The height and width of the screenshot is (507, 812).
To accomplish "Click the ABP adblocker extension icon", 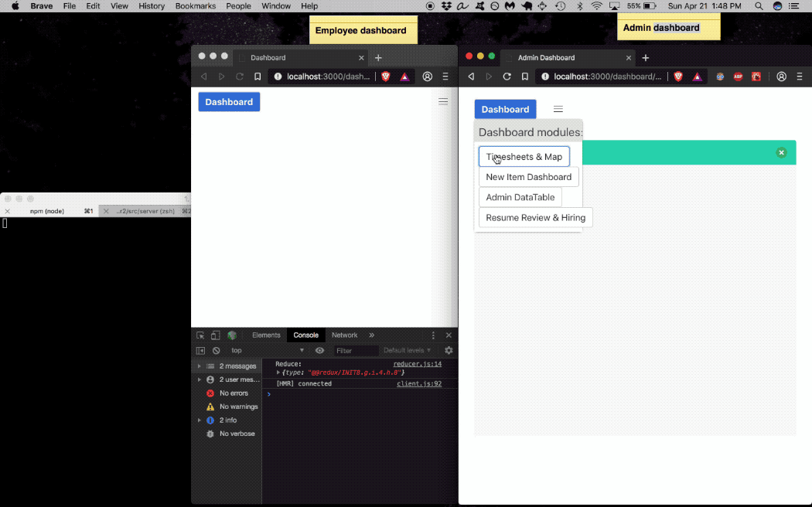I will [x=738, y=77].
